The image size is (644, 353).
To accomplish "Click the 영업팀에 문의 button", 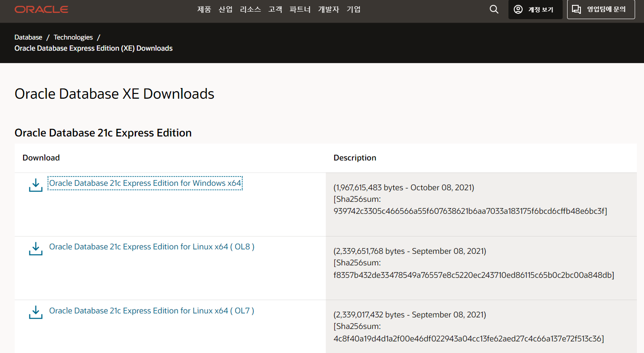I will (601, 9).
